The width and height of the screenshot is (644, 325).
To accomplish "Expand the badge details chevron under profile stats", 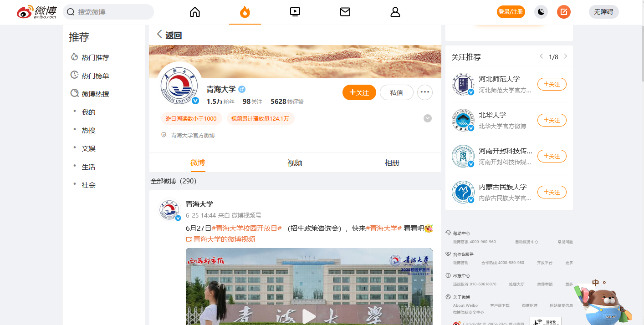I will [427, 118].
